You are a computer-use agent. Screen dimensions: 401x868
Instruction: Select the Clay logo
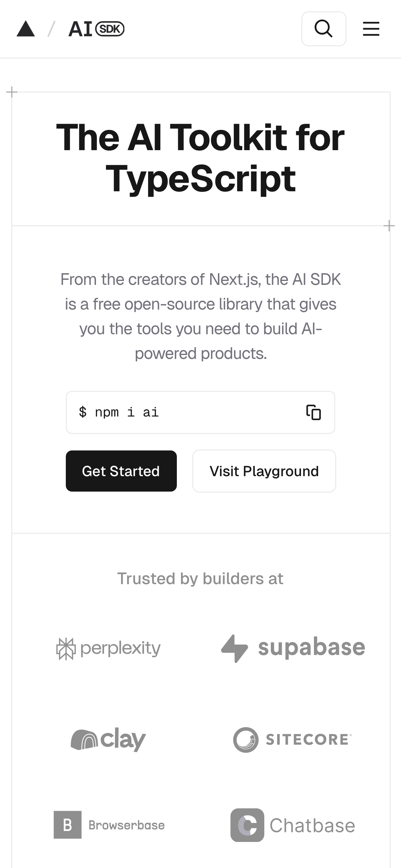[x=108, y=739]
